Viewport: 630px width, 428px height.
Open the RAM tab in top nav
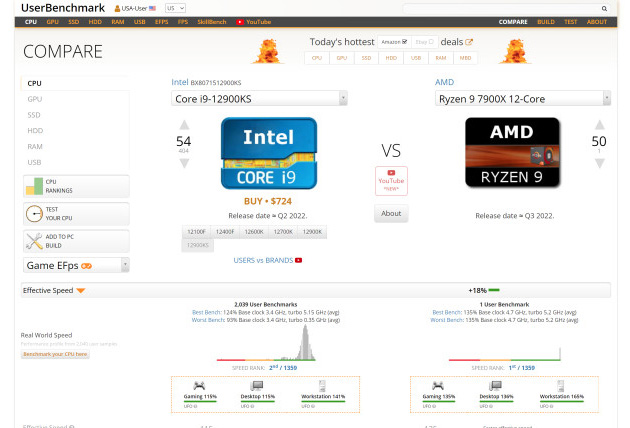(x=118, y=22)
